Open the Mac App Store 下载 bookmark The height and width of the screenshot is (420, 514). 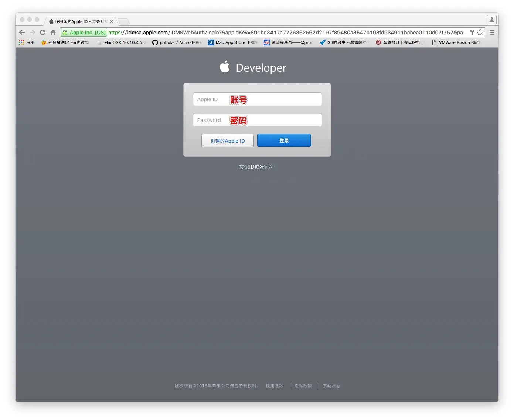[233, 42]
